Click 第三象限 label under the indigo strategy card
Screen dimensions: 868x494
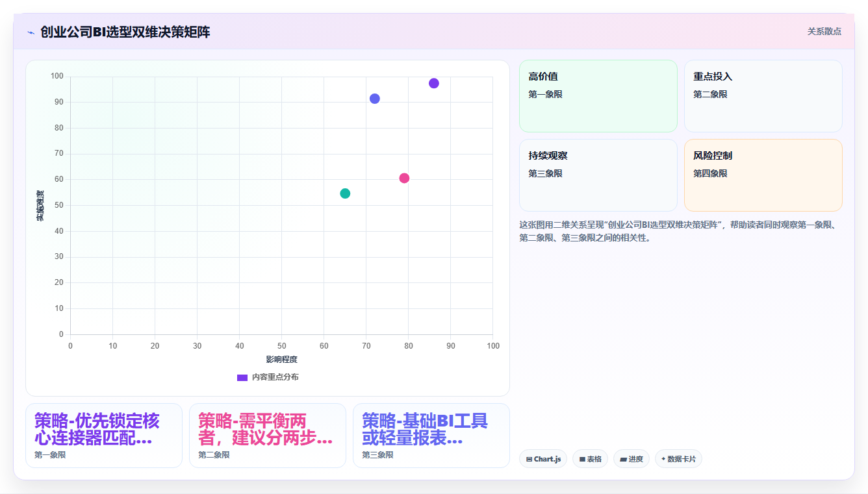coord(377,455)
